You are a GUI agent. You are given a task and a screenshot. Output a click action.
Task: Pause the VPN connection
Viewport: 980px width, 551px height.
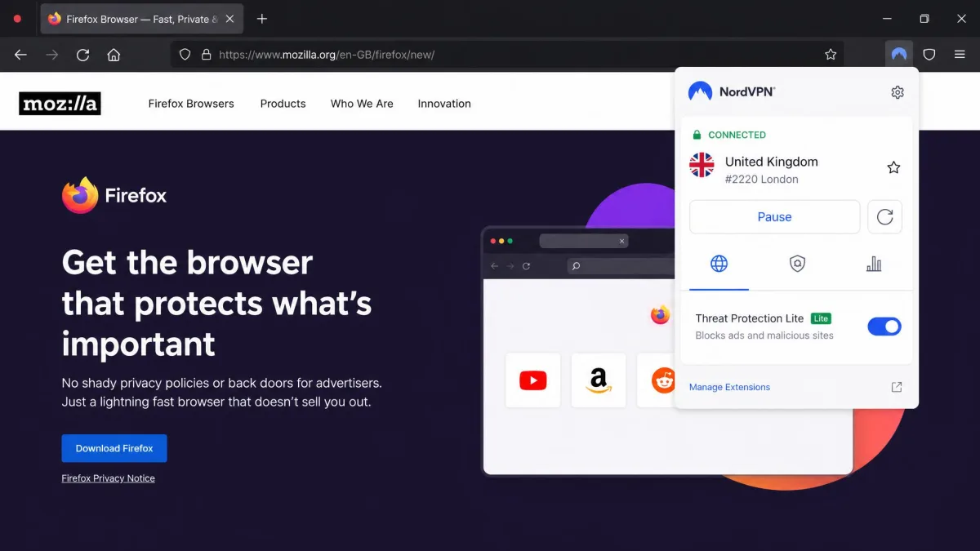774,217
